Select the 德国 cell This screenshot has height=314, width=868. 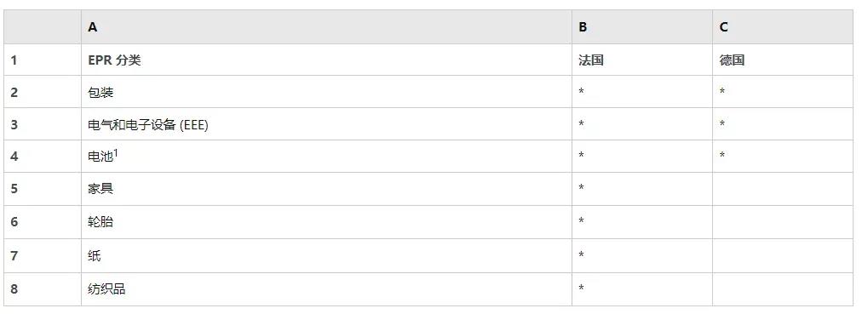[x=783, y=60]
